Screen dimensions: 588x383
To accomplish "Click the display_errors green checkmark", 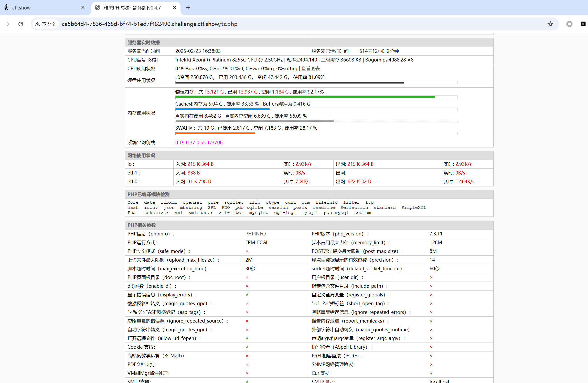I will [x=247, y=295].
